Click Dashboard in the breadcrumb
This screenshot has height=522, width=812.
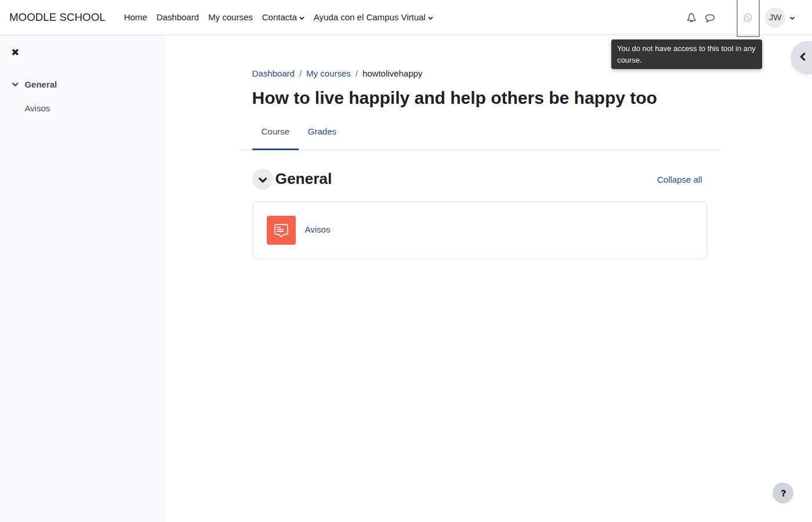[x=273, y=74]
